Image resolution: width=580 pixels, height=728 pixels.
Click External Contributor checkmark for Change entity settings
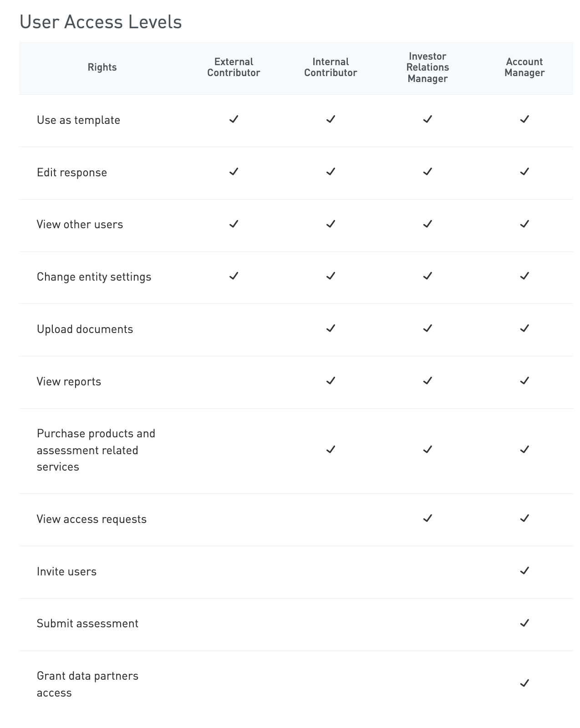(x=234, y=276)
